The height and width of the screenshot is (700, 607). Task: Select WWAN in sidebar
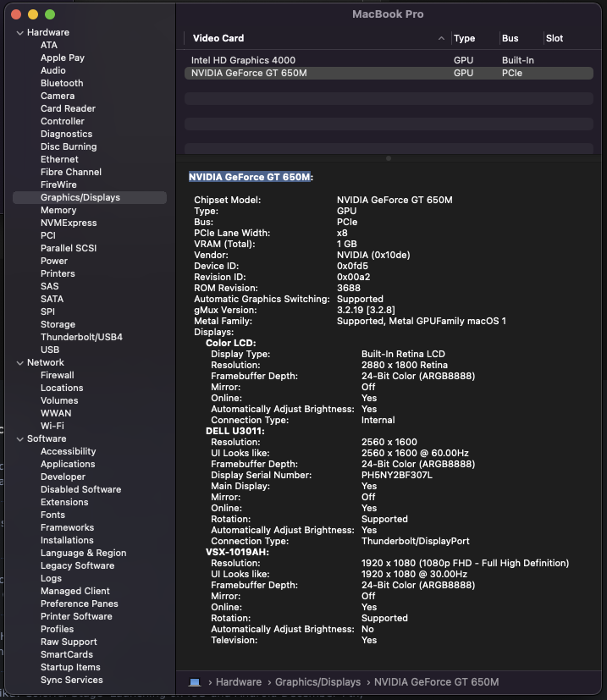[56, 413]
